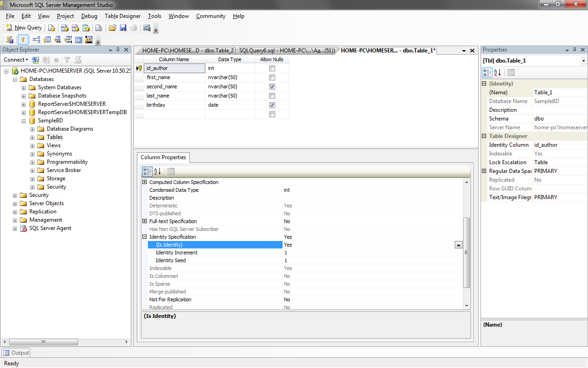This screenshot has width=588, height=368.
Task: Collapse the SampleBD database node
Action: tap(23, 121)
